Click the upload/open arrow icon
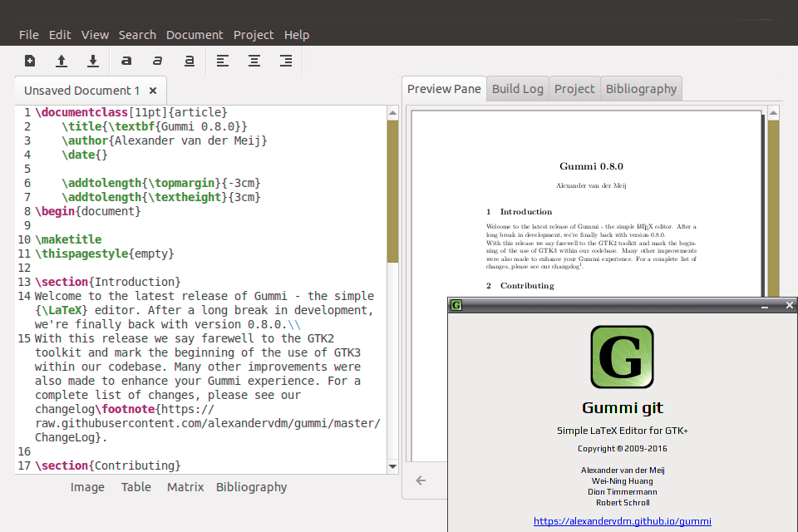 [x=61, y=60]
